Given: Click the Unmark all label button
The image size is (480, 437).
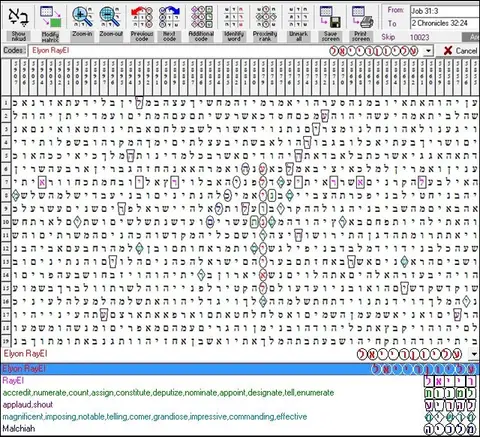Looking at the screenshot, I should click(298, 36).
